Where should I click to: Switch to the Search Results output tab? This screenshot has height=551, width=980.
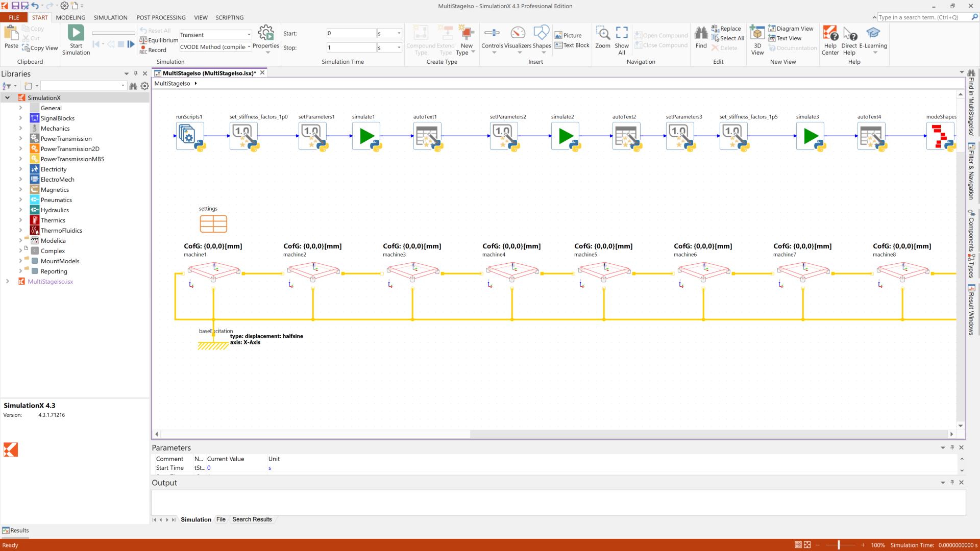tap(252, 519)
